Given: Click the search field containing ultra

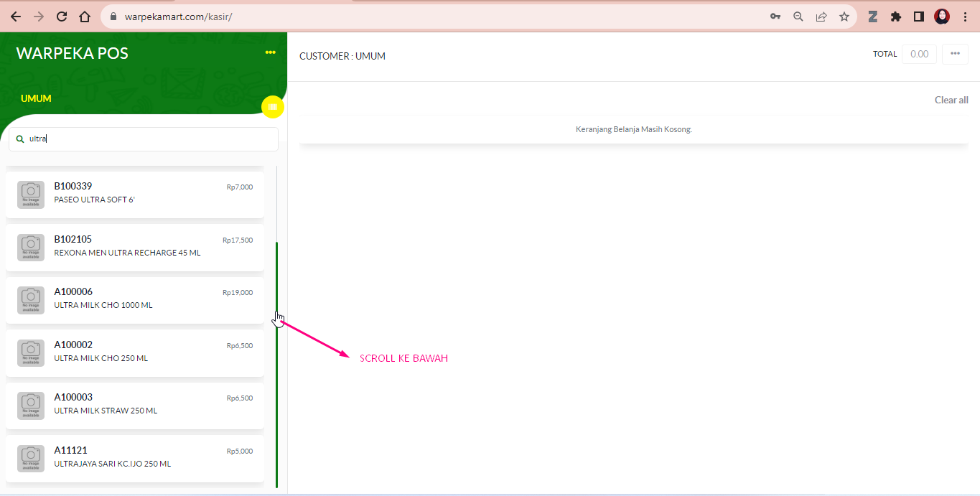Looking at the screenshot, I should [x=144, y=139].
